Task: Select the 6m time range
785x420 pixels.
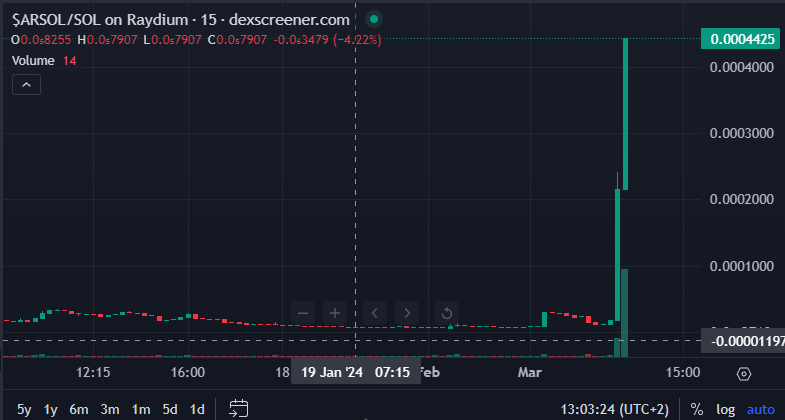Action: pyautogui.click(x=79, y=409)
